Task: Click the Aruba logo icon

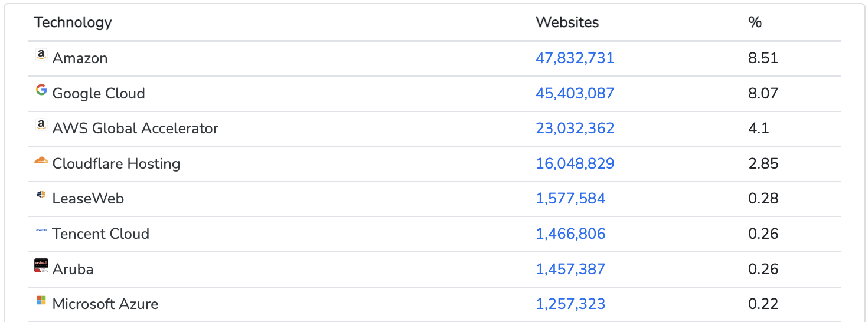Action: 41,266
